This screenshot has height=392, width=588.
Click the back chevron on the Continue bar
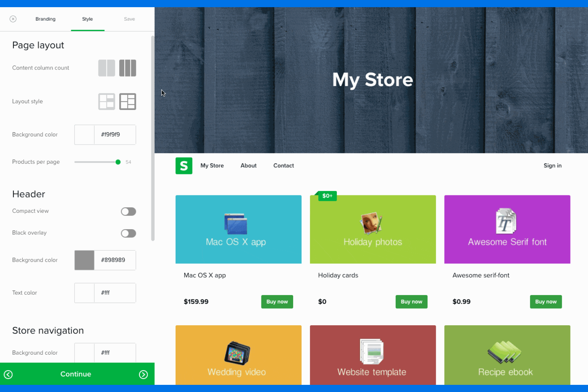click(8, 374)
